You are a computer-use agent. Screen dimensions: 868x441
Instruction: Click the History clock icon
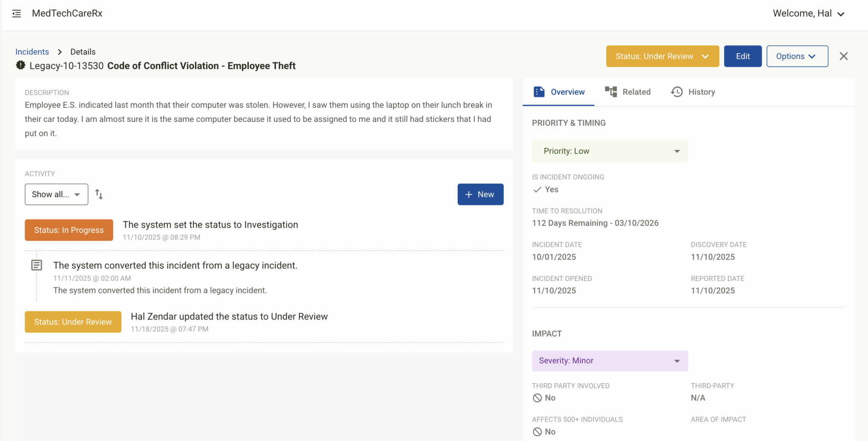tap(677, 92)
